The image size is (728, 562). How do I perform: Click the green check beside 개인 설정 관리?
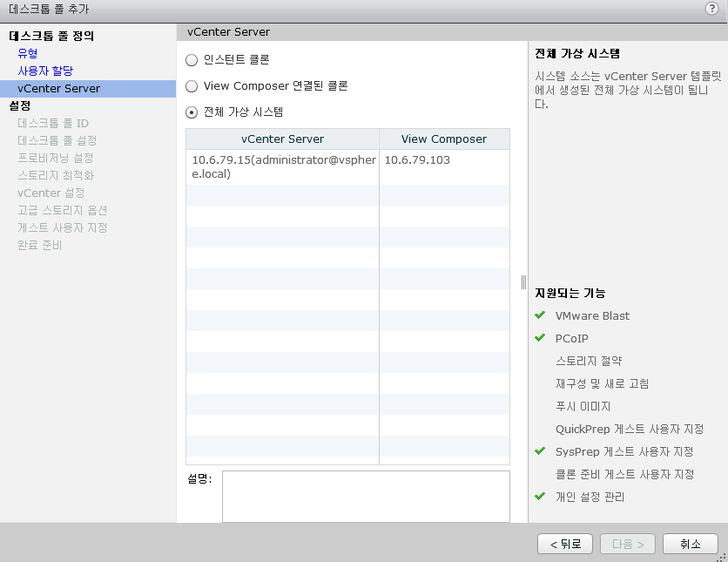tap(540, 497)
